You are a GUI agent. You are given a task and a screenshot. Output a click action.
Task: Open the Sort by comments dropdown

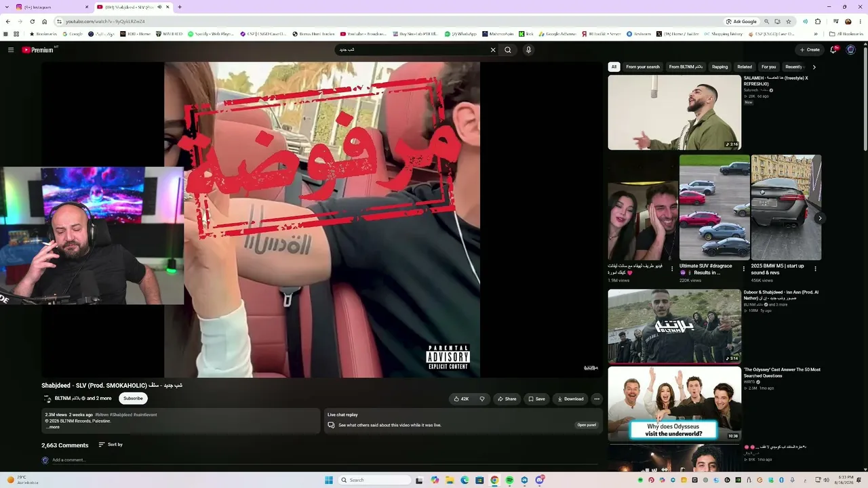[x=111, y=445]
